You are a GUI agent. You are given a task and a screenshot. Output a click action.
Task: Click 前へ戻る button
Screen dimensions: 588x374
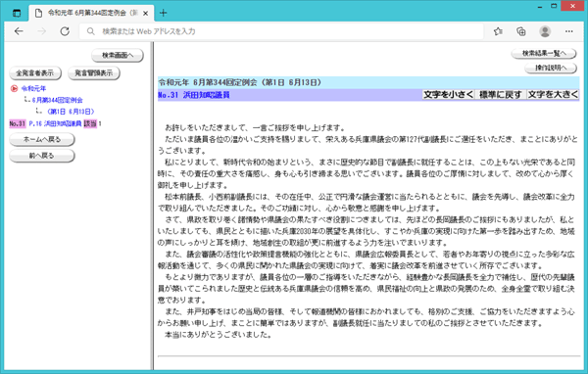coord(42,156)
